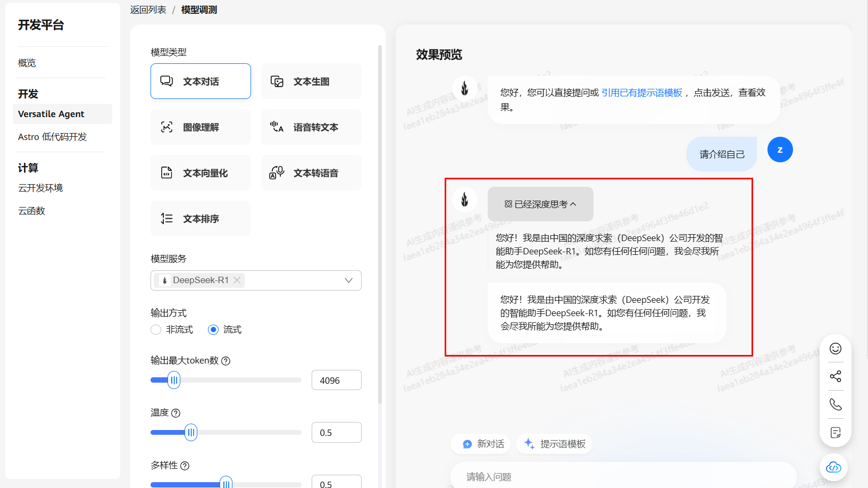
Task: Select the 文本生图 model type
Action: point(311,81)
